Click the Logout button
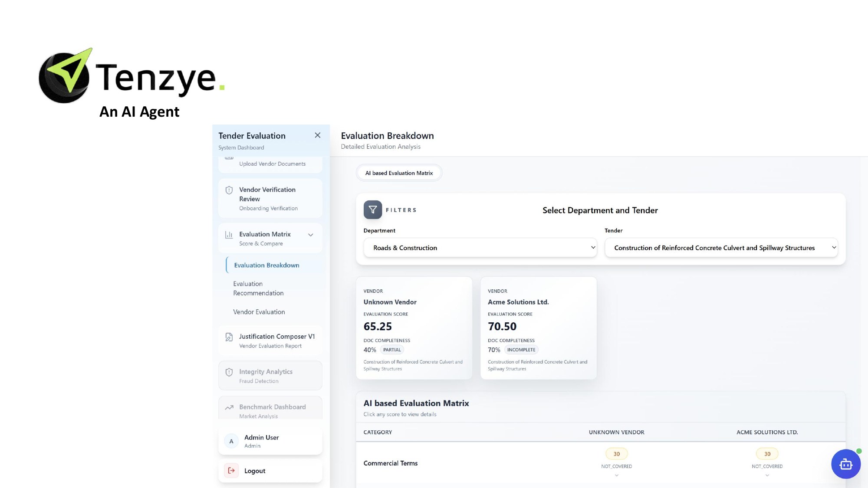The image size is (868, 488). coord(270,471)
